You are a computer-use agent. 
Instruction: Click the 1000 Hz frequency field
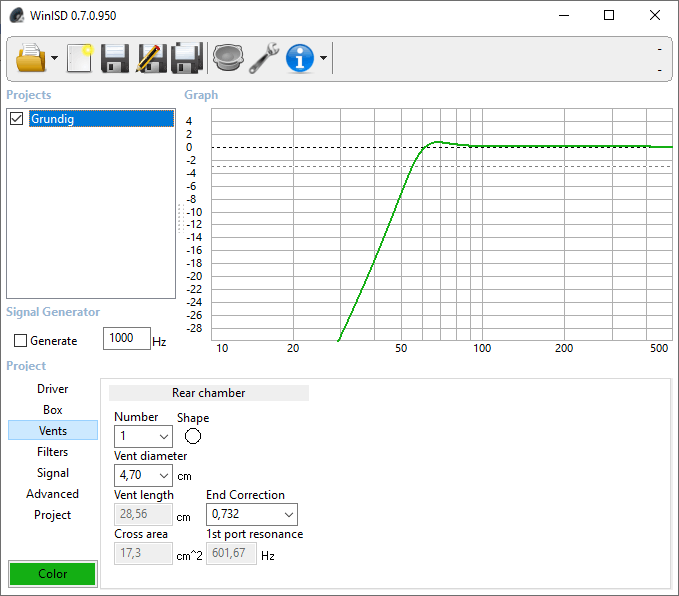[x=127, y=338]
